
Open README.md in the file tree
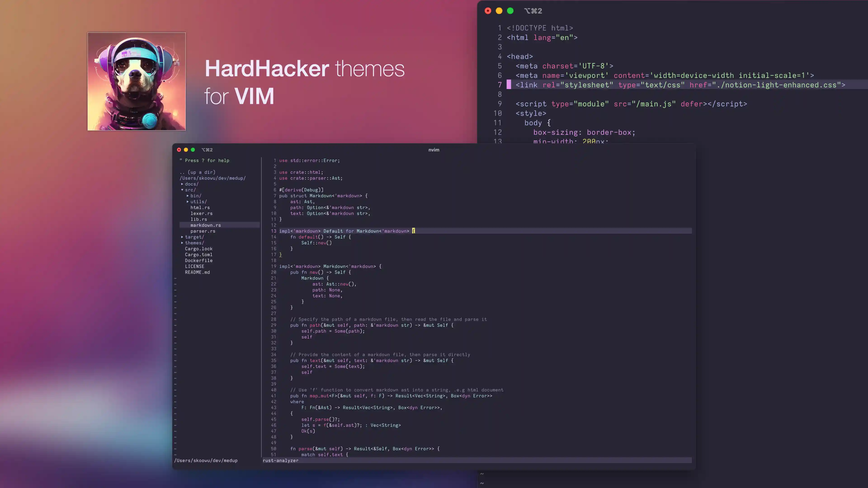tap(197, 272)
